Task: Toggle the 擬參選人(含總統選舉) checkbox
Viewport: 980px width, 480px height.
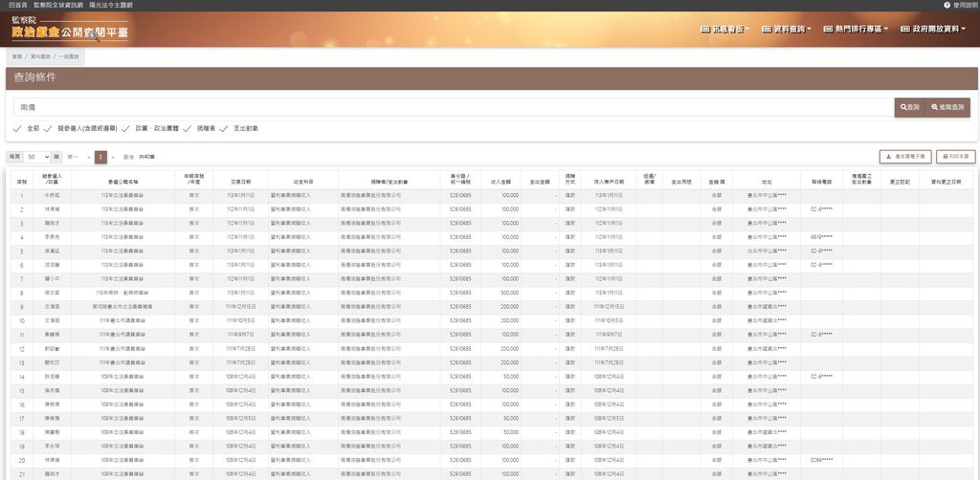Action: 48,128
